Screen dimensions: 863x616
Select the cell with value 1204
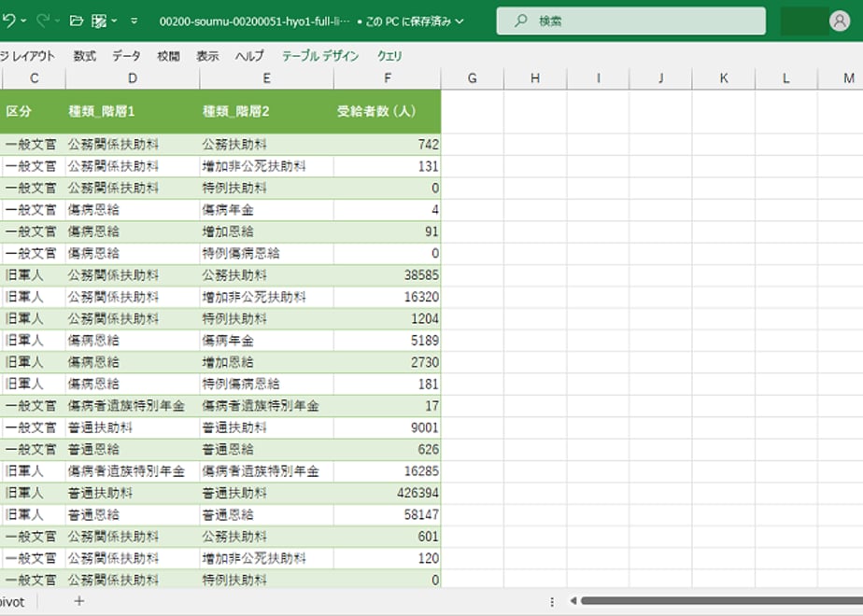(x=388, y=318)
